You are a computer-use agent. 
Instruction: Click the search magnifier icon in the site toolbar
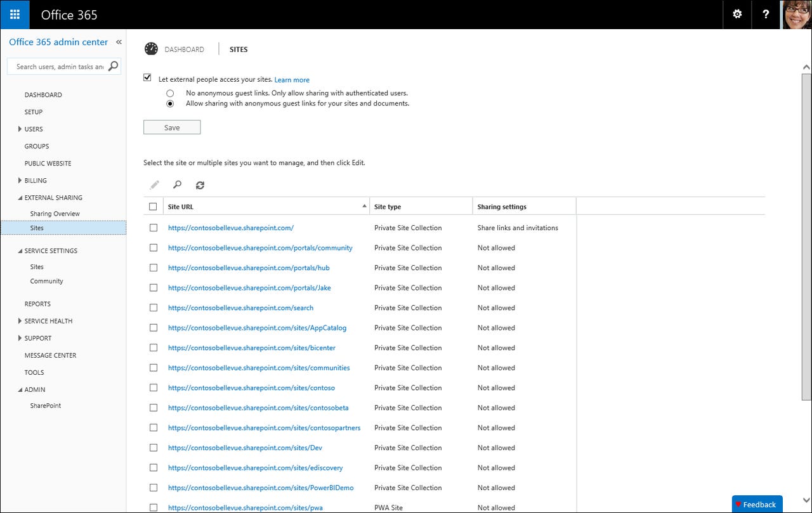coord(177,185)
